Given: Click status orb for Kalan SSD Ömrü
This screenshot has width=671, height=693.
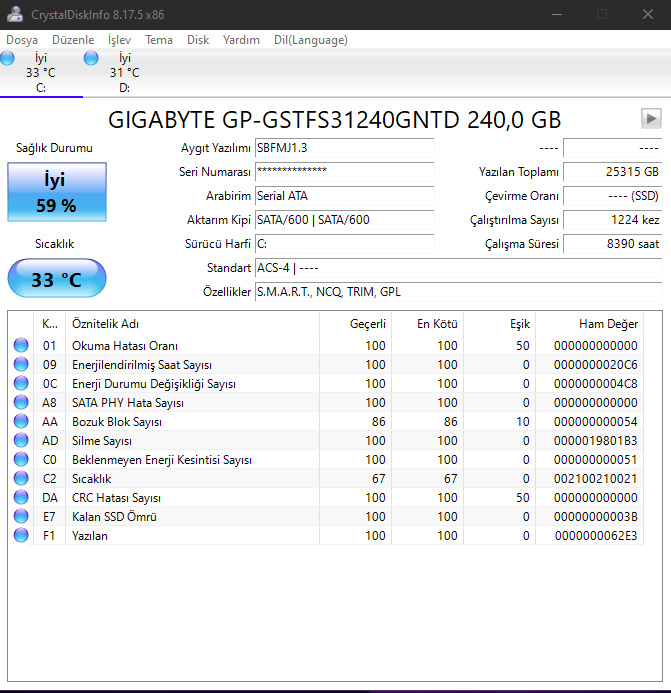Looking at the screenshot, I should click(x=21, y=516).
